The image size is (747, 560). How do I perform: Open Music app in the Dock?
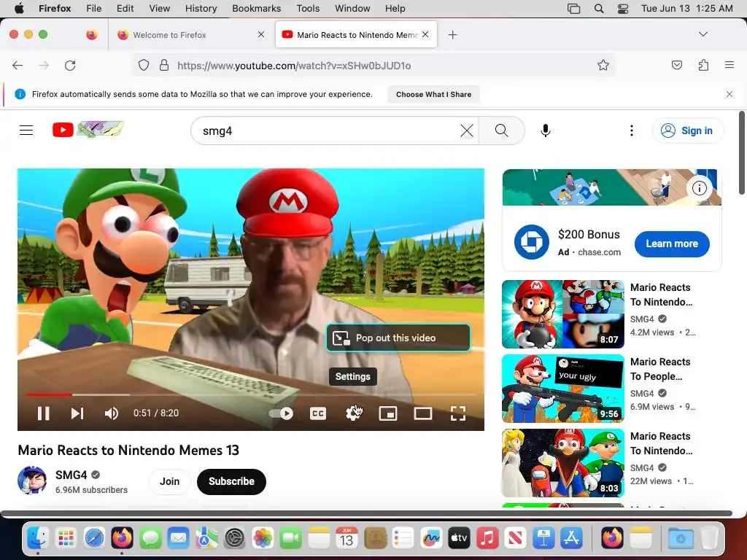coord(487,539)
